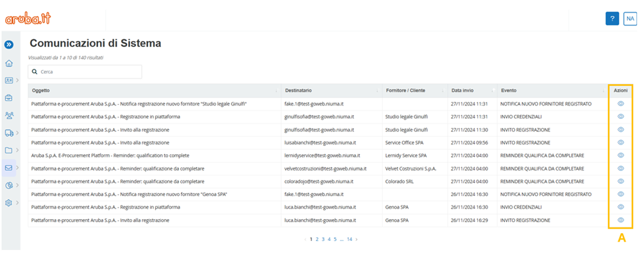Viewport: 644px width, 257px height.
Task: Sort table by Evento column
Action: (x=553, y=91)
